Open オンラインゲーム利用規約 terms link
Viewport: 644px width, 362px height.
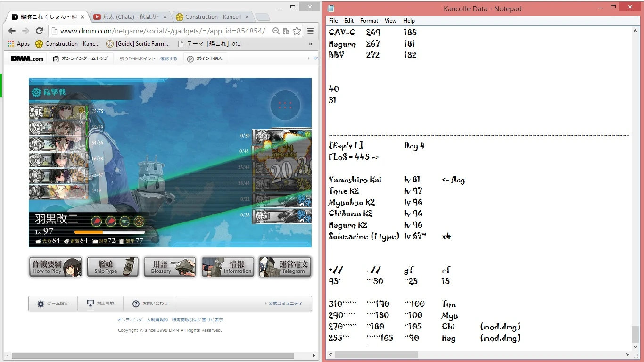[142, 320]
